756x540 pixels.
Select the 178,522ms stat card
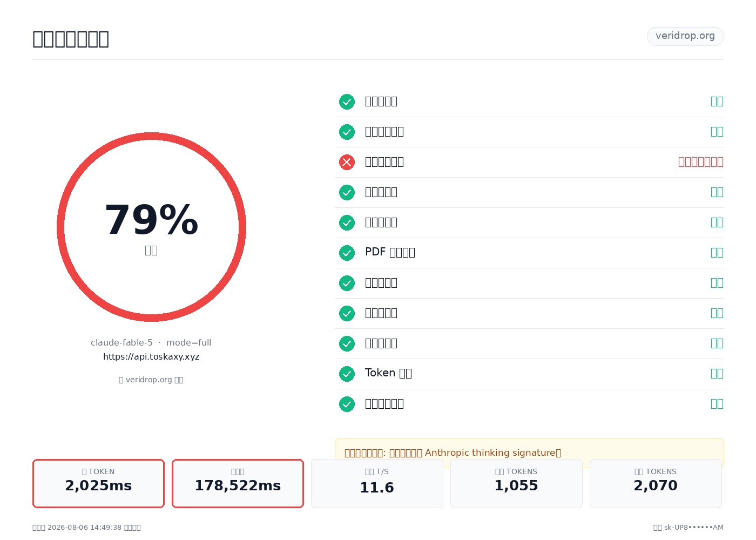[x=238, y=483]
